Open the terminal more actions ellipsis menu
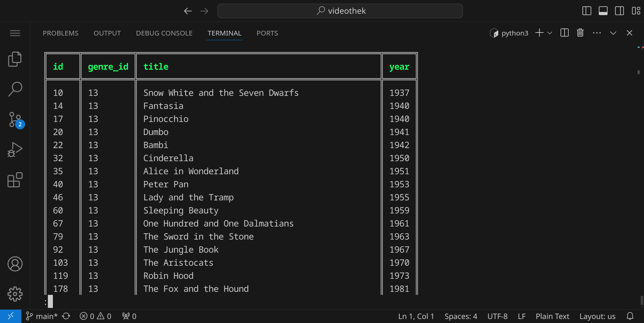This screenshot has width=644, height=323. click(x=596, y=33)
